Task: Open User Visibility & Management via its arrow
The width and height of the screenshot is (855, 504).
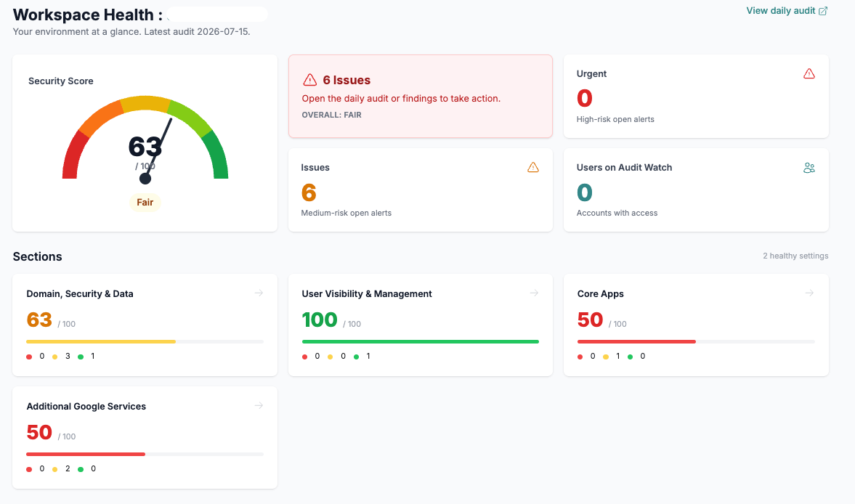Action: coord(535,293)
